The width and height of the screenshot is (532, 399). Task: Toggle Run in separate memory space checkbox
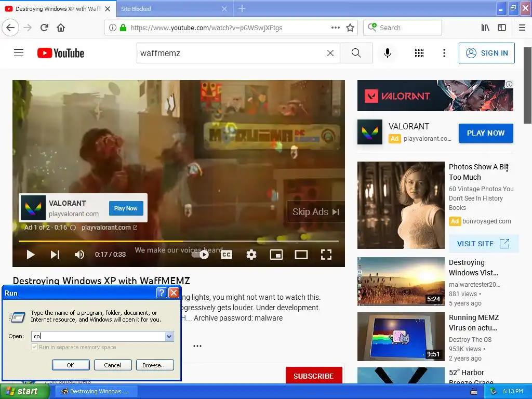[34, 347]
